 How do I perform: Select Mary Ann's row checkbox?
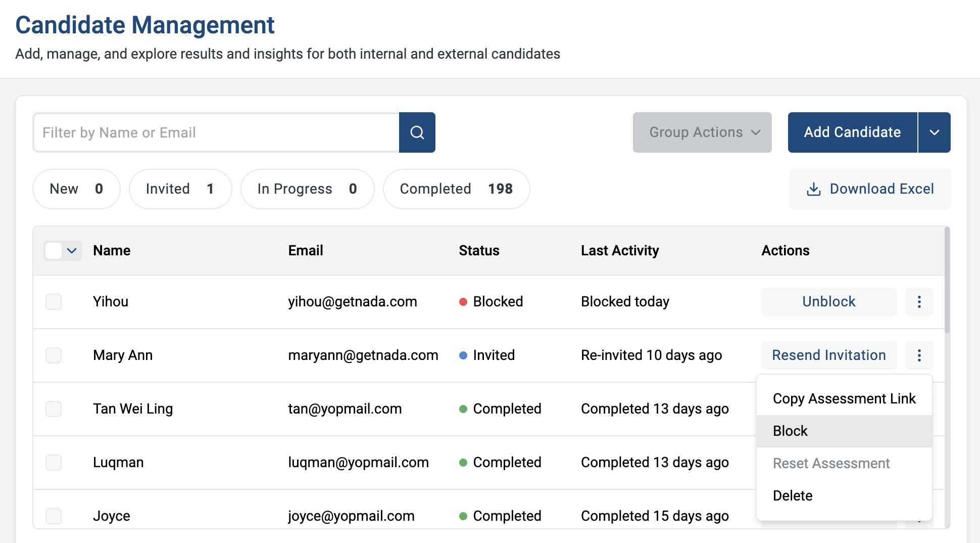(x=54, y=355)
